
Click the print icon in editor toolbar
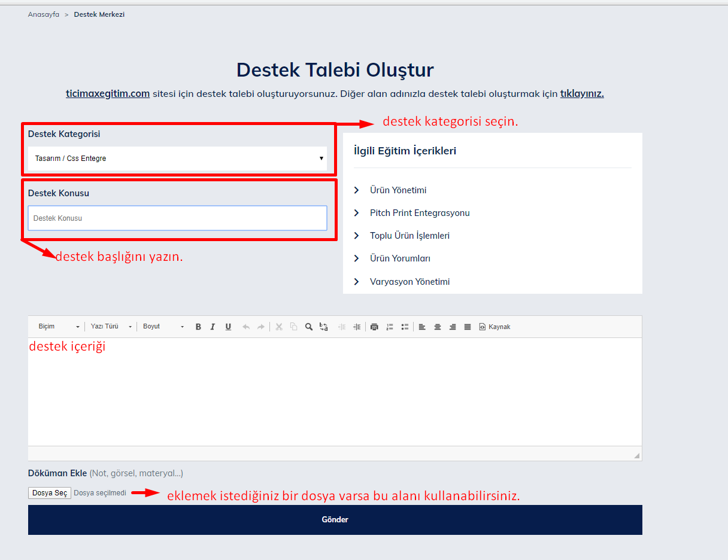pos(374,327)
